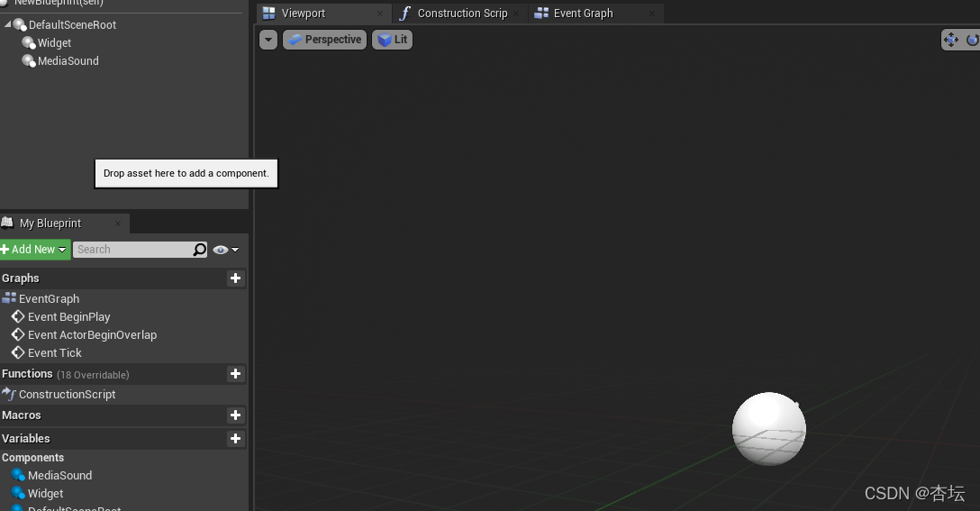Viewport: 980px width, 511px height.
Task: Close the Event Graph tab
Action: pos(652,14)
